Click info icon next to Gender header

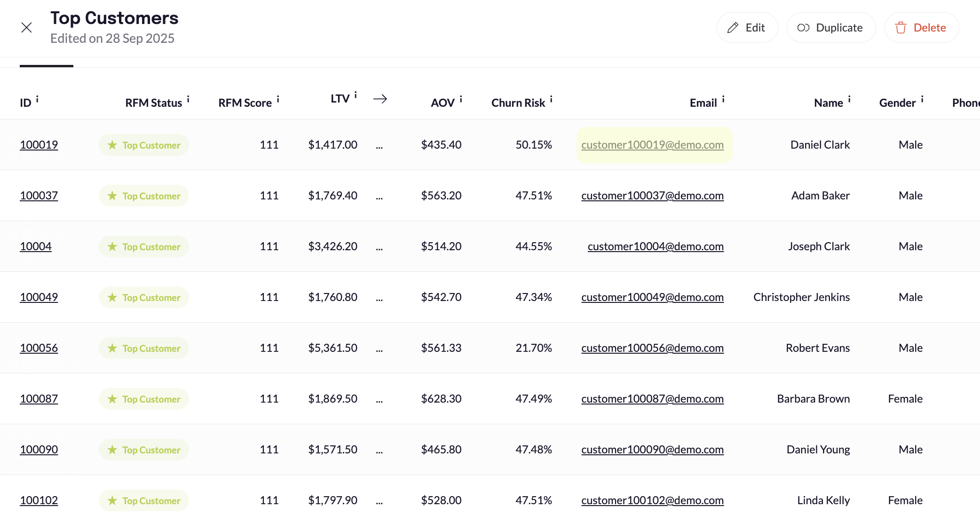(922, 99)
